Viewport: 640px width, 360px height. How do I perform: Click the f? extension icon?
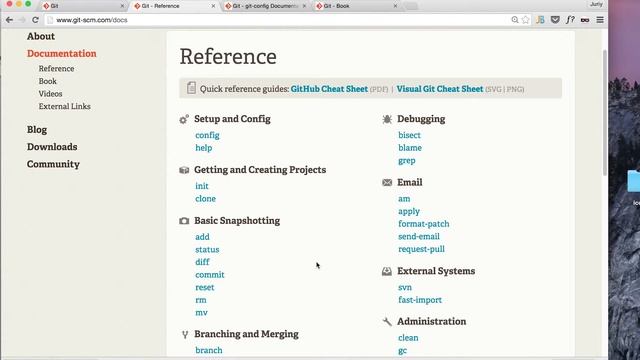(570, 20)
